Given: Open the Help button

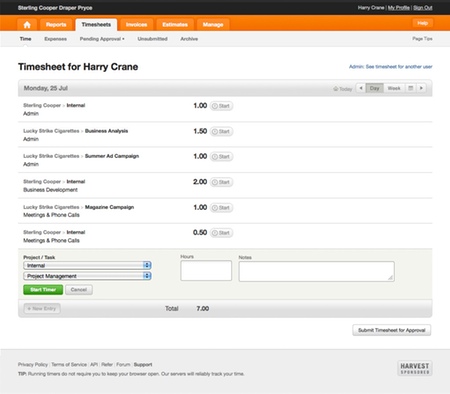Looking at the screenshot, I should [x=422, y=23].
